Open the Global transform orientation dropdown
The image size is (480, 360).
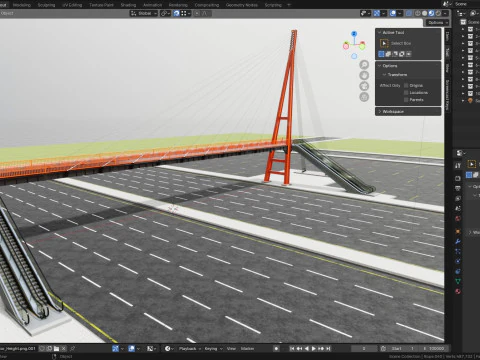pyautogui.click(x=144, y=13)
